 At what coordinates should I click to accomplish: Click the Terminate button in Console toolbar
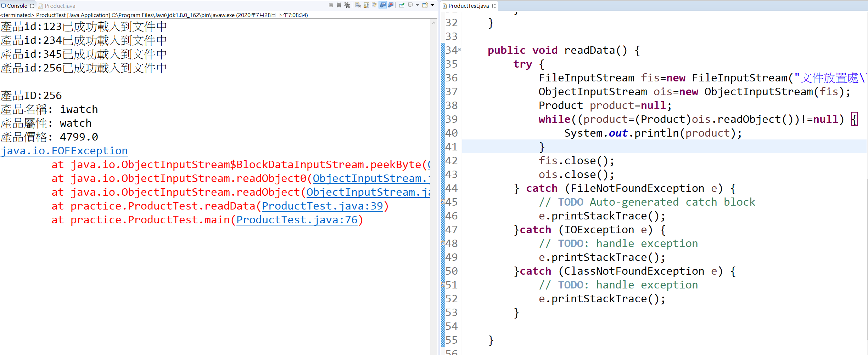[x=331, y=5]
